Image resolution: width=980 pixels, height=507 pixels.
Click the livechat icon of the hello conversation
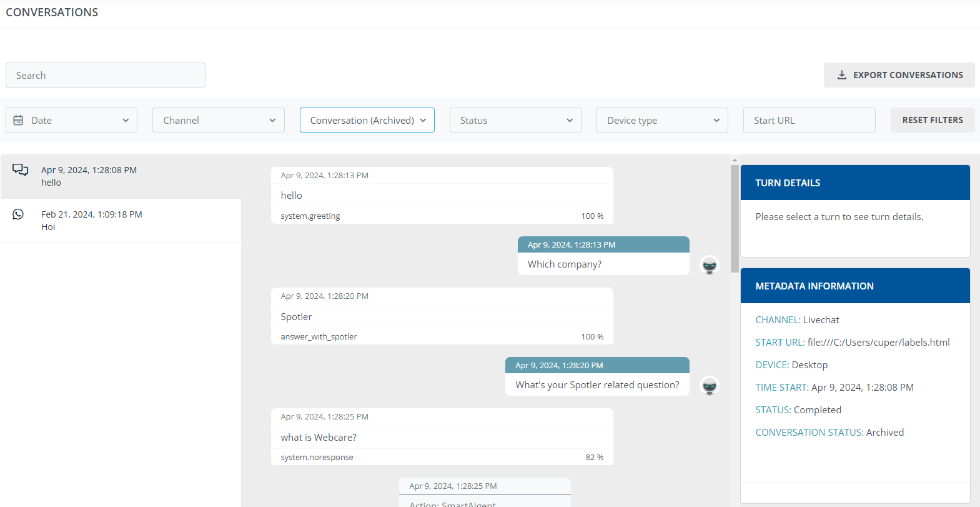(21, 169)
